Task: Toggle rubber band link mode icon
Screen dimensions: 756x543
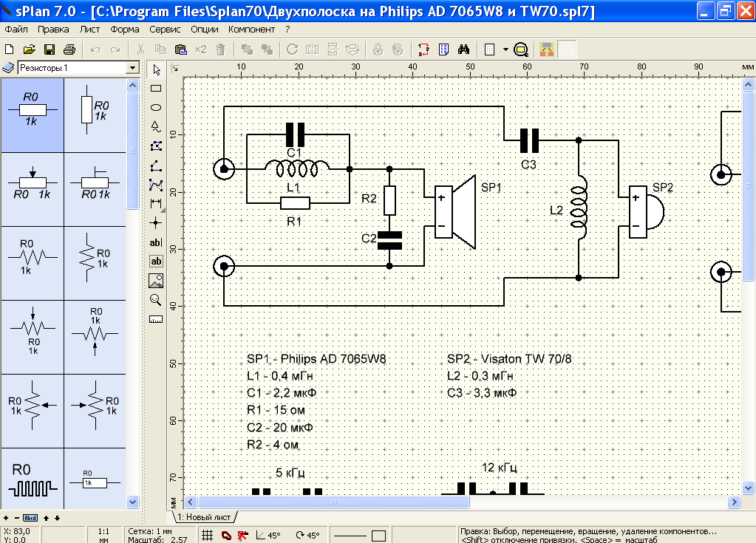Action: click(x=225, y=535)
